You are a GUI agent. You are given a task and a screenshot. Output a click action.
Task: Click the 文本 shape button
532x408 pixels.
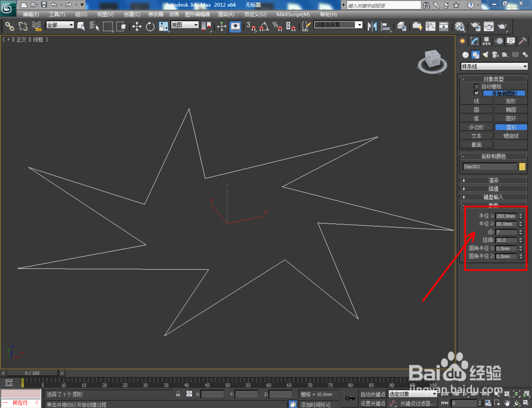[476, 136]
